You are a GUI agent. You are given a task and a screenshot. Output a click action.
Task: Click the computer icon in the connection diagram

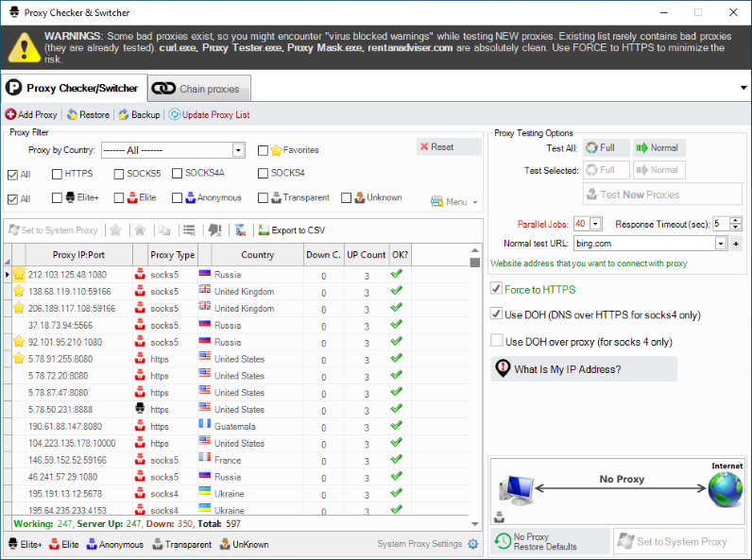tap(516, 490)
